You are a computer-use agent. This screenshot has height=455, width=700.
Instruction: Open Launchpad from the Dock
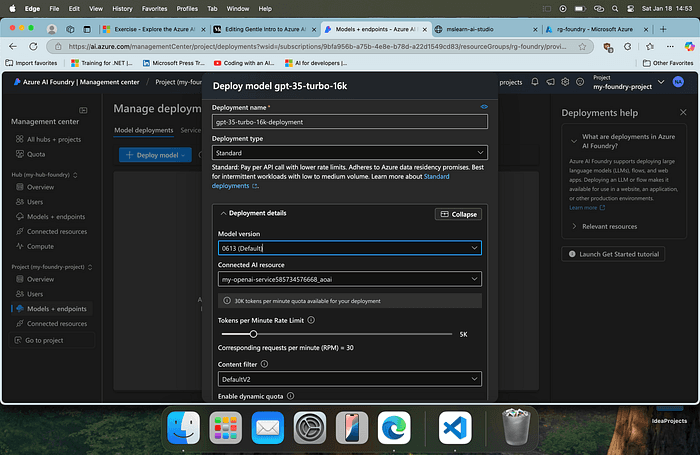[225, 427]
